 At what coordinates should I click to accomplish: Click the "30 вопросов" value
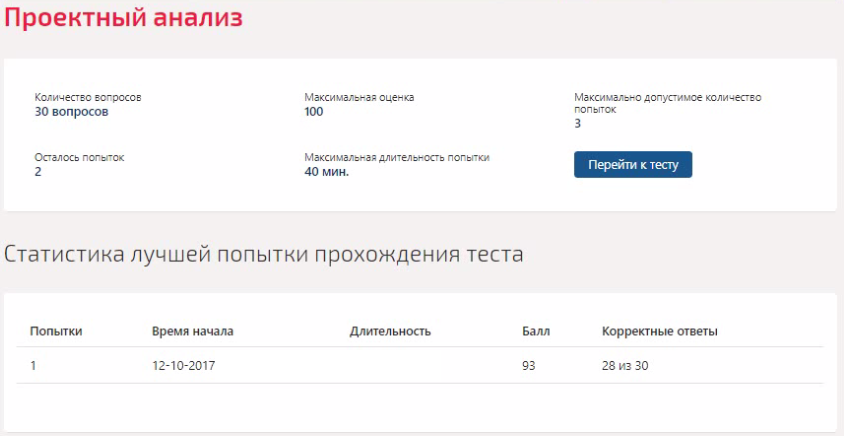(71, 112)
